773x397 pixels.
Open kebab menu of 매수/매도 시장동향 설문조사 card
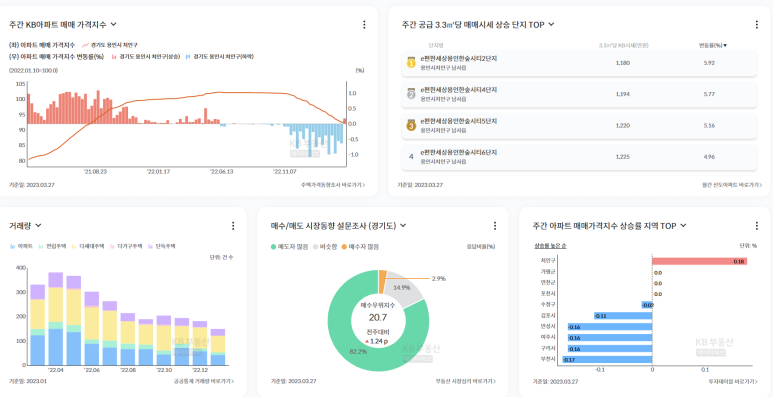(494, 225)
